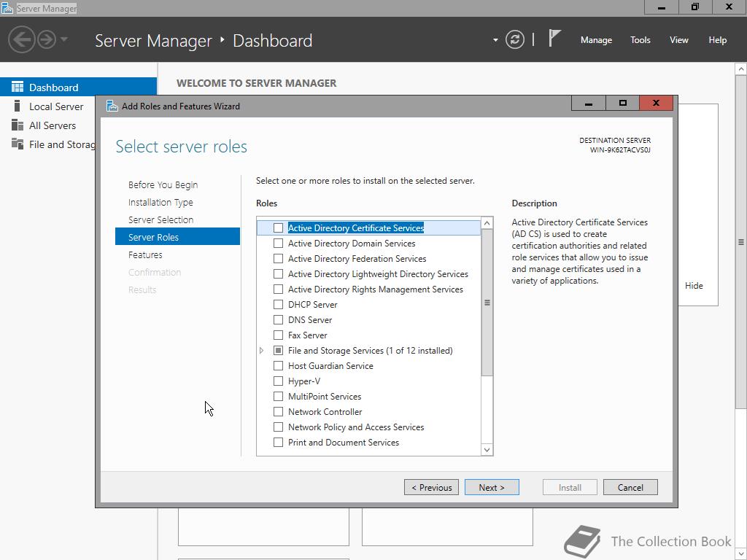The image size is (747, 560).
Task: Click Server Manager main scrollbar thumb
Action: point(741,242)
